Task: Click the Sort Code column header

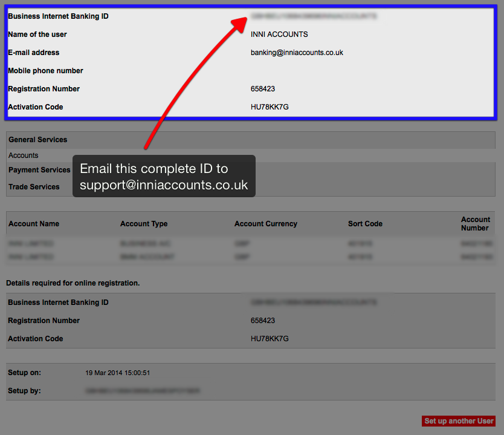Action: (x=365, y=224)
